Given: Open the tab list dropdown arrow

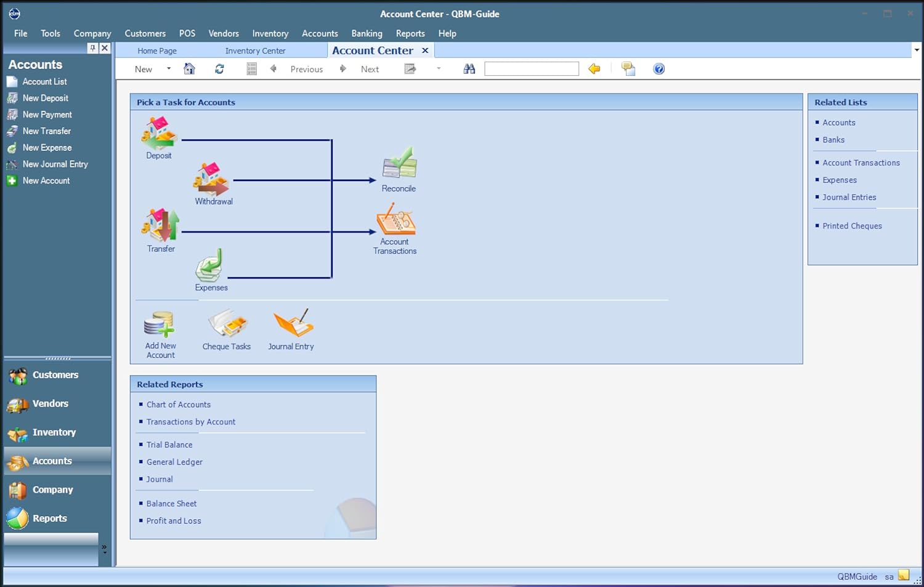Looking at the screenshot, I should 917,50.
